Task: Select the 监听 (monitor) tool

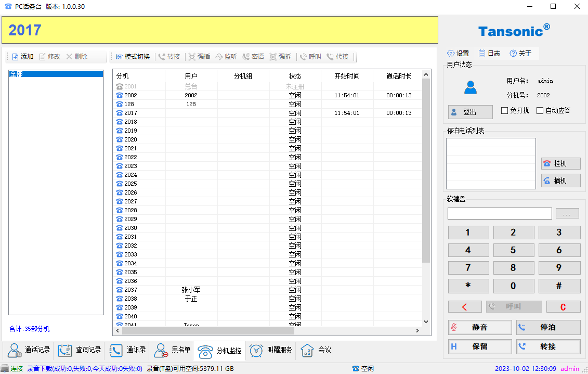Action: (x=226, y=57)
